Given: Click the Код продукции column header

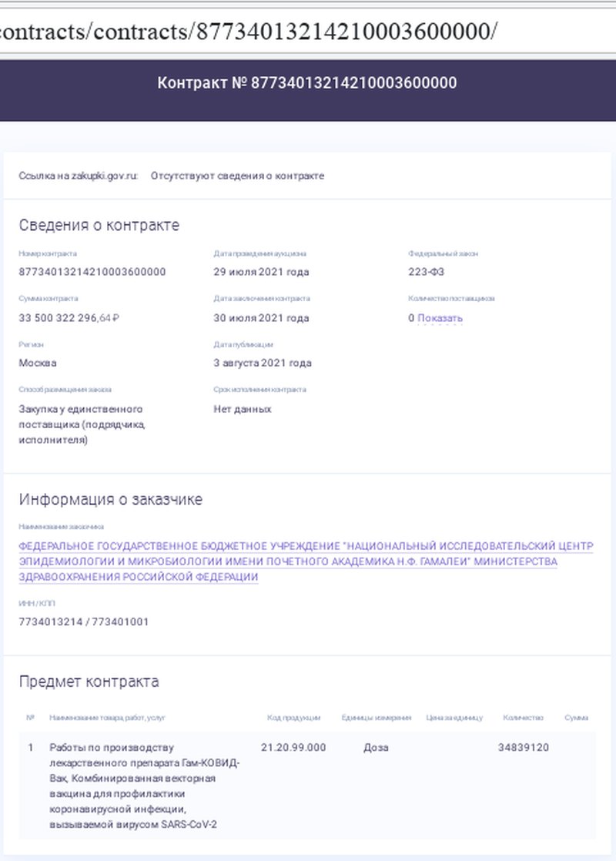Looking at the screenshot, I should point(293,718).
